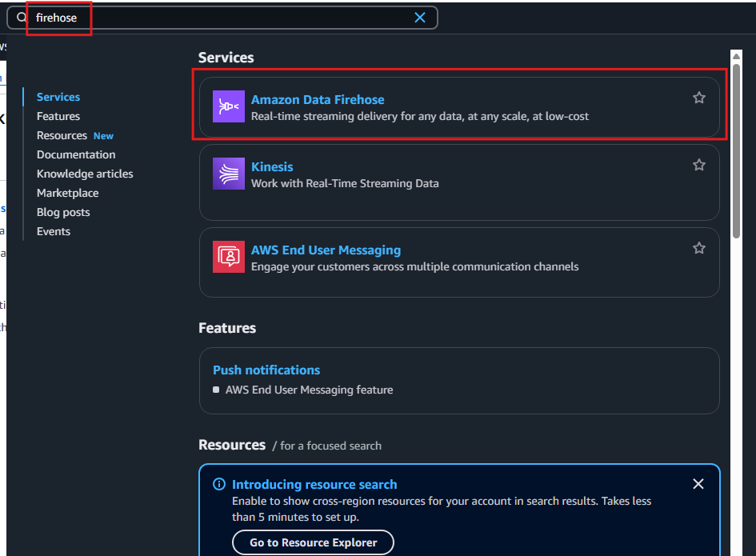Select Knowledge articles in the sidebar

(85, 174)
